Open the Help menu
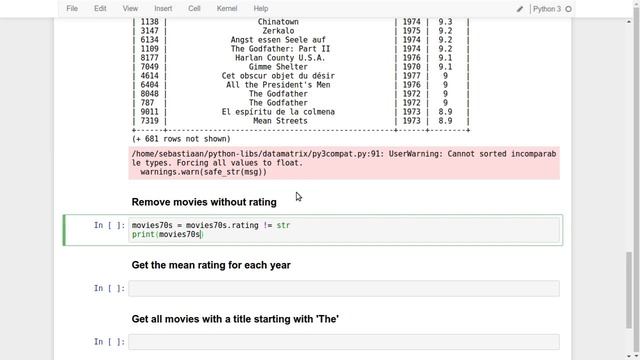 261,9
